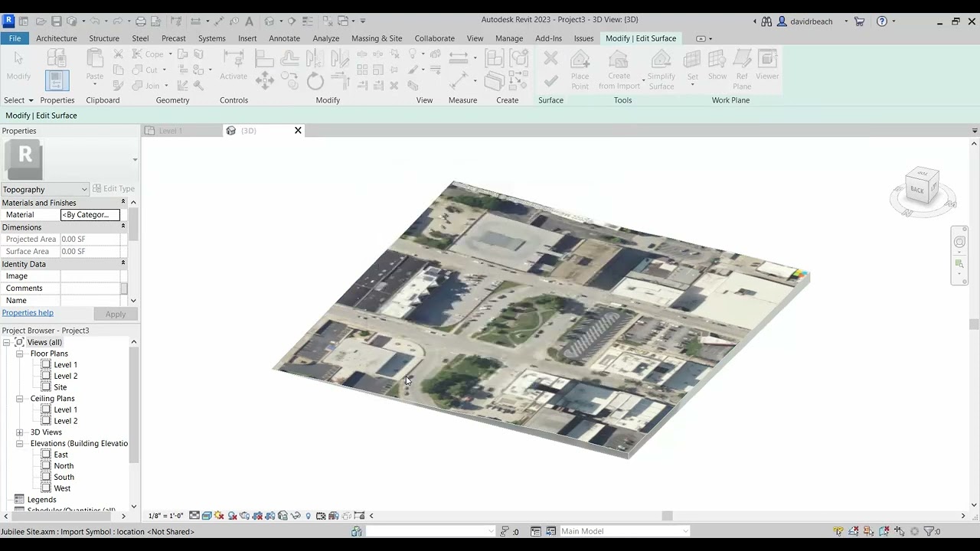Image resolution: width=980 pixels, height=551 pixels.
Task: Select Level 1 under Ceiling Plans
Action: 65,409
